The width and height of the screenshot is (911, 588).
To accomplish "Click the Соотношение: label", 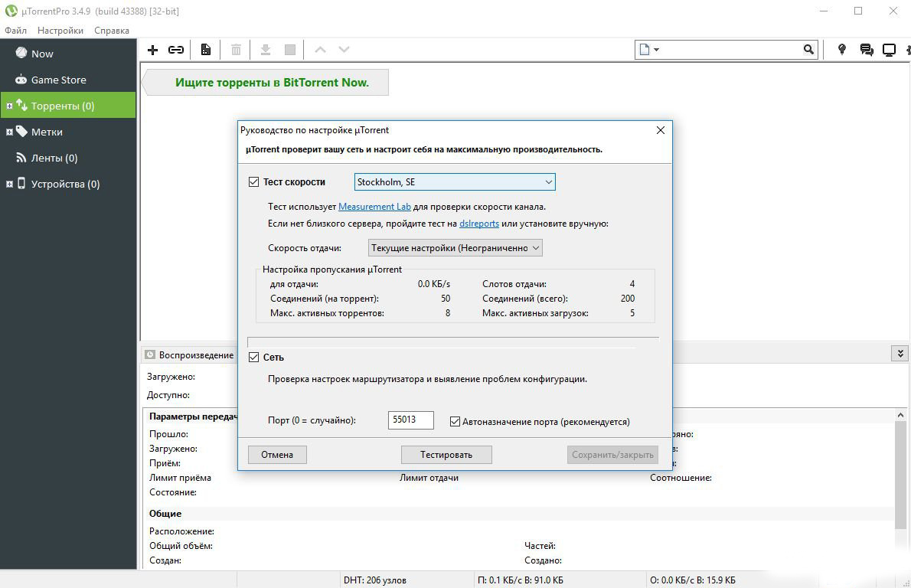I will coord(681,478).
